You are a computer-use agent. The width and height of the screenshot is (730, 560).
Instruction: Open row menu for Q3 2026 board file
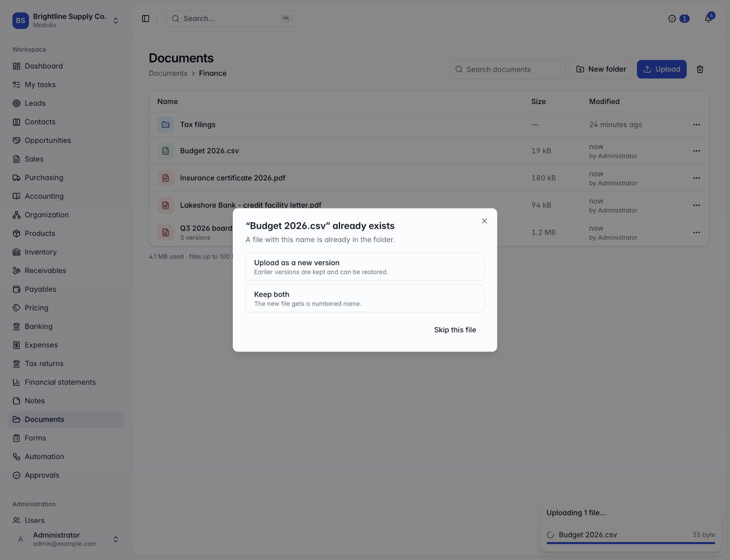coord(696,233)
